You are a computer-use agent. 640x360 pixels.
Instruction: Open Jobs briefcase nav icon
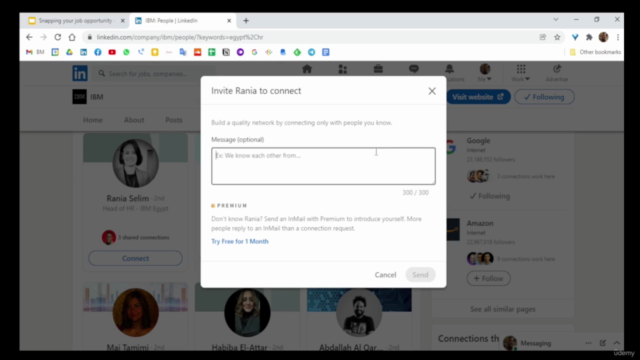coord(378,69)
